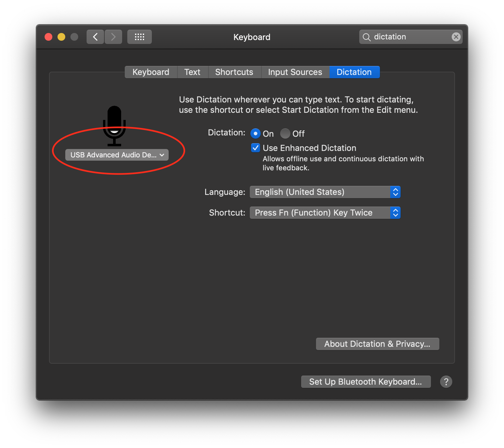Open USB Advanced Audio microphone dropdown
The height and width of the screenshot is (448, 504).
(x=117, y=155)
